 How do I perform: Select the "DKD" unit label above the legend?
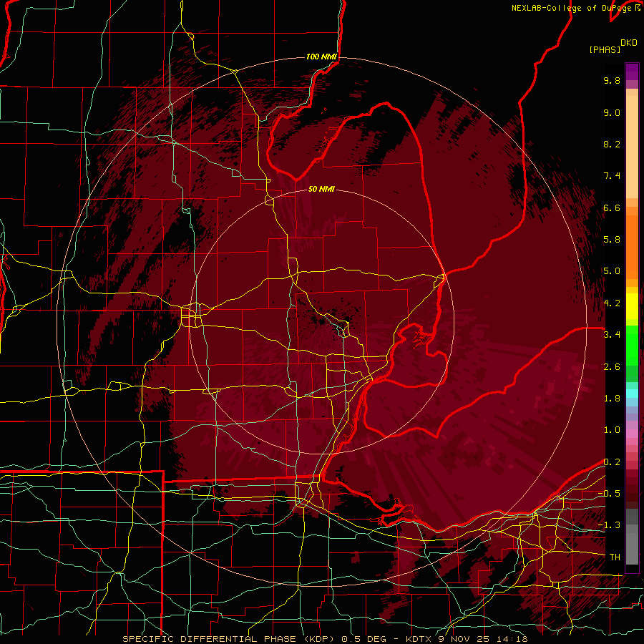click(628, 43)
